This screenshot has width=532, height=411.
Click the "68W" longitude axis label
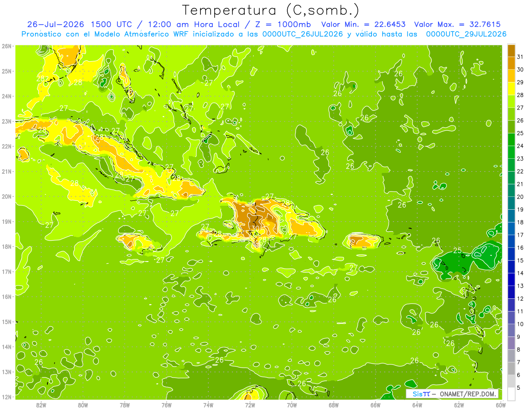334,405
